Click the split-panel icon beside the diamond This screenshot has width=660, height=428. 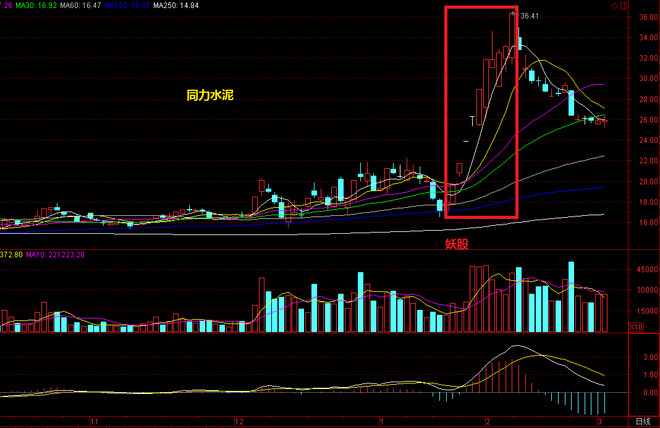(x=623, y=5)
